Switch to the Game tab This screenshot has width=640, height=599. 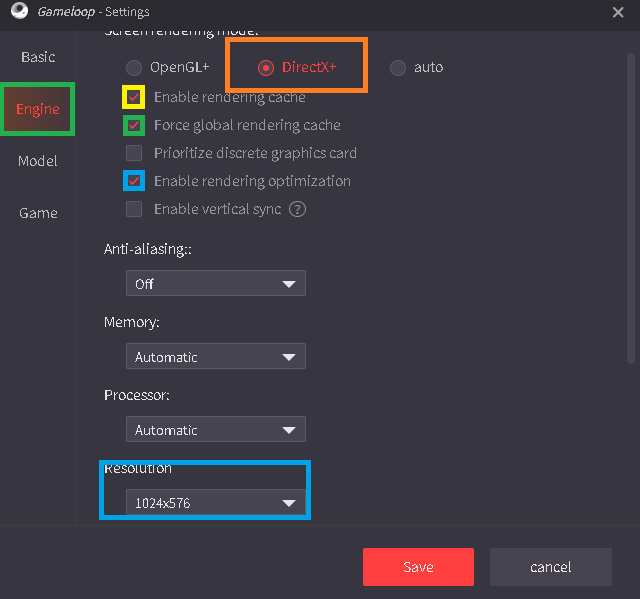(x=38, y=213)
